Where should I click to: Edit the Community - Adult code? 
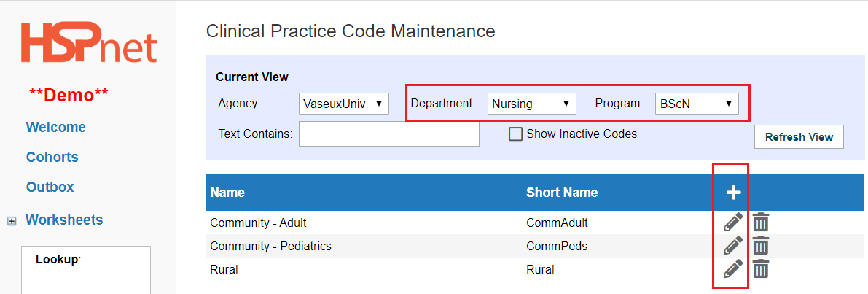tap(733, 222)
